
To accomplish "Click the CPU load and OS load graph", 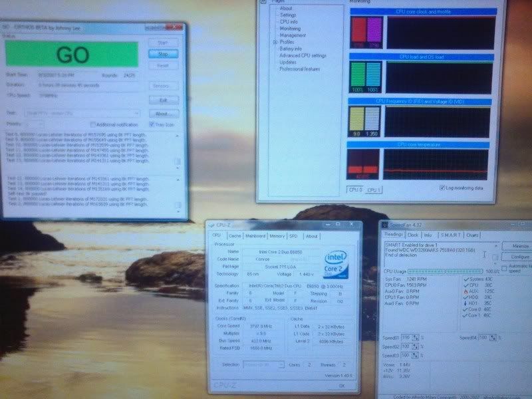I will coord(440,78).
